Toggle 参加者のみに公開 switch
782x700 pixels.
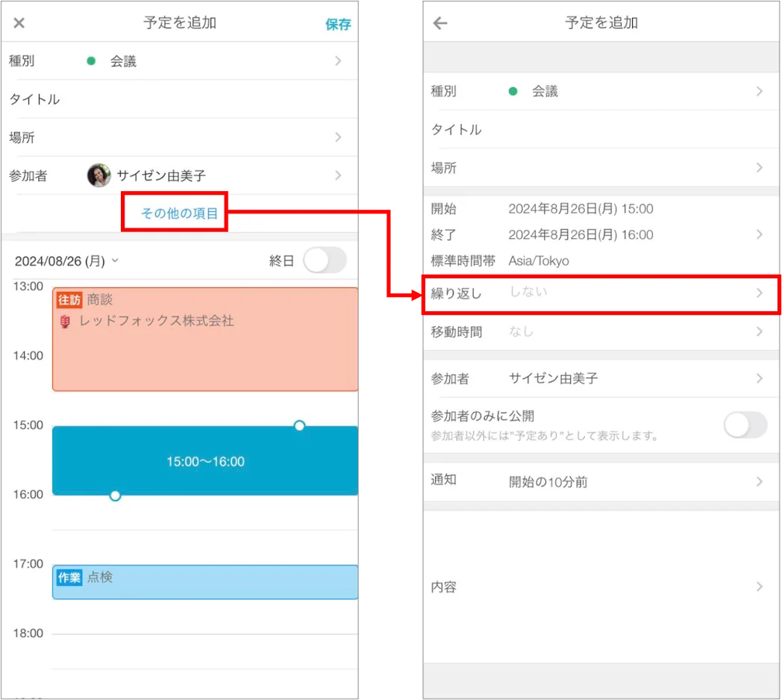(745, 425)
